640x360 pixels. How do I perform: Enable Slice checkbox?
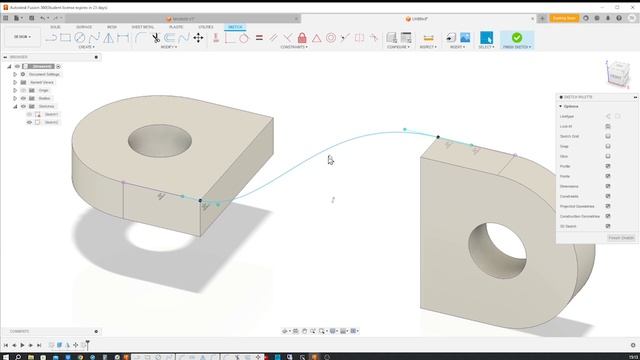608,156
